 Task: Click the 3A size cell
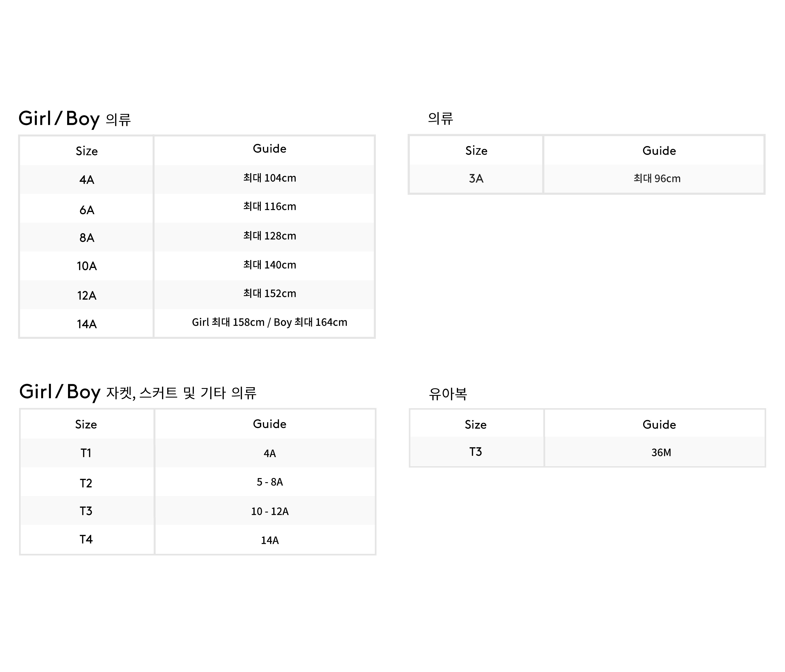[476, 178]
